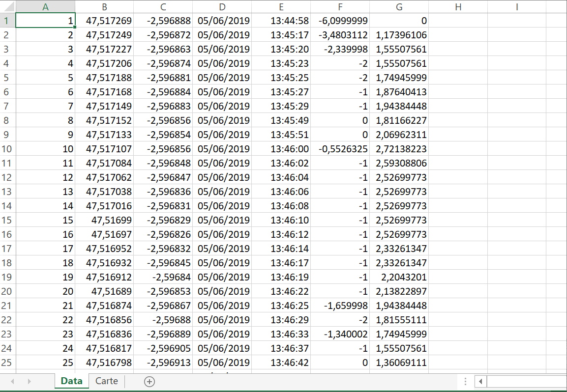The height and width of the screenshot is (392, 567).
Task: Select row 25 header
Action: pos(7,363)
